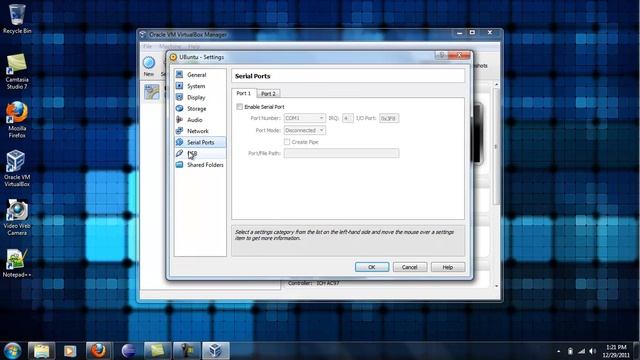Click the volume speaker tray icon
The image size is (640, 360).
click(x=593, y=351)
